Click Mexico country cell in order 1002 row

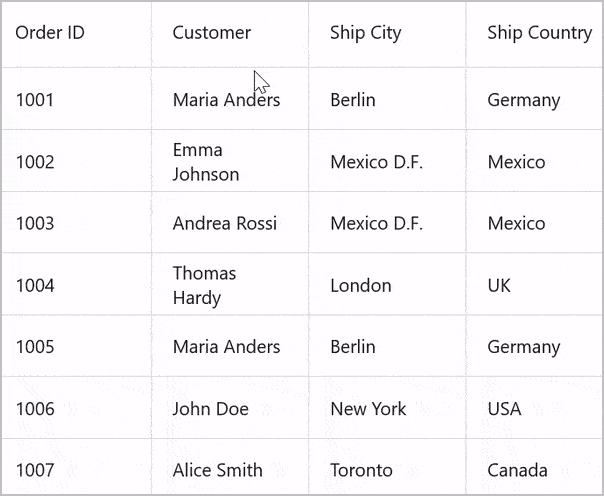click(535, 161)
